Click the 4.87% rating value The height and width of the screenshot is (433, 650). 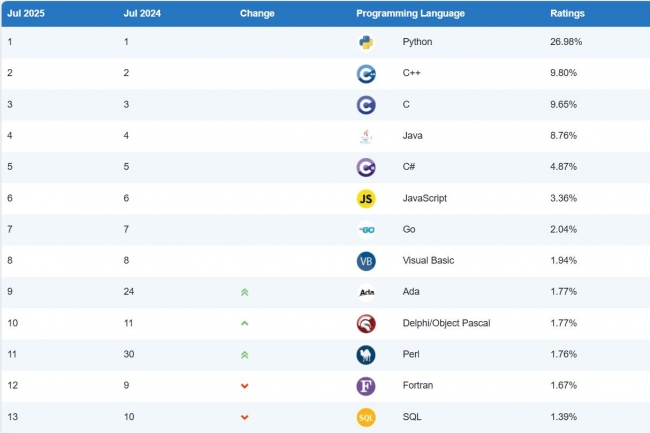tap(563, 167)
